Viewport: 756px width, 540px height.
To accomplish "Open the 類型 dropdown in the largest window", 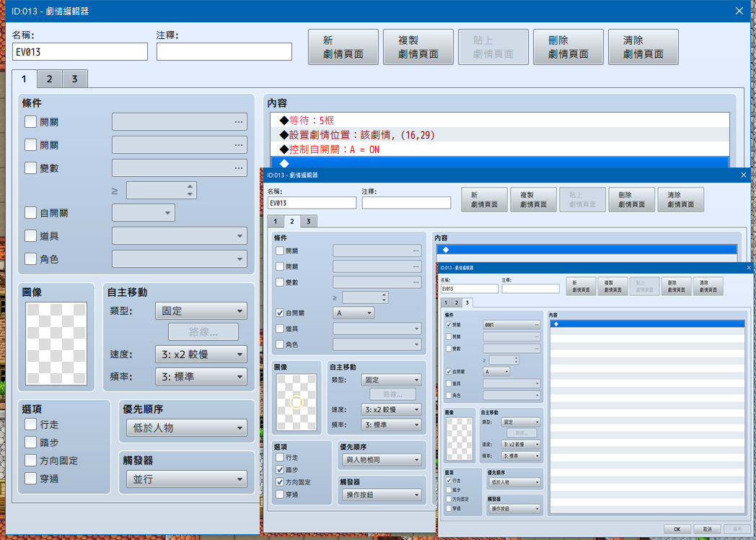I will (x=201, y=310).
